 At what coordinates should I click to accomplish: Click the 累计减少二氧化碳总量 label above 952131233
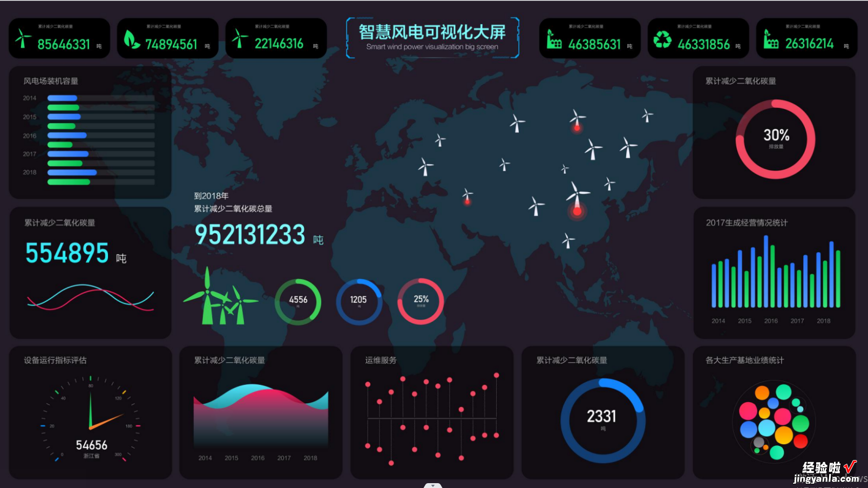233,209
